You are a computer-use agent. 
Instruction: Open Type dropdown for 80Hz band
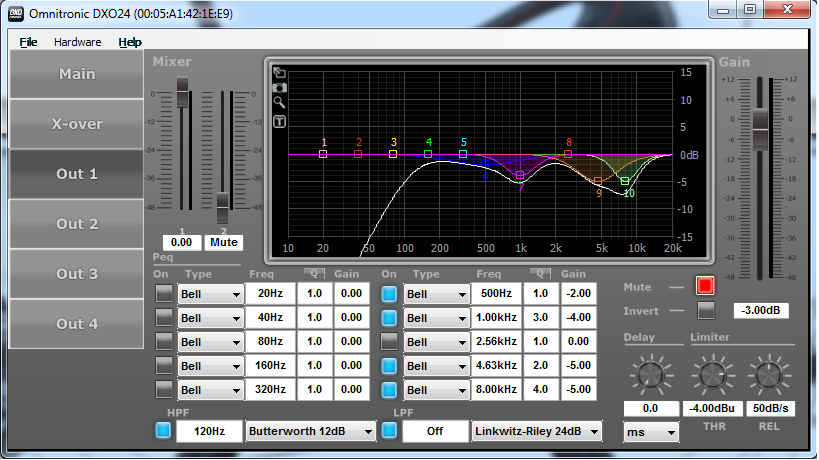[x=210, y=342]
